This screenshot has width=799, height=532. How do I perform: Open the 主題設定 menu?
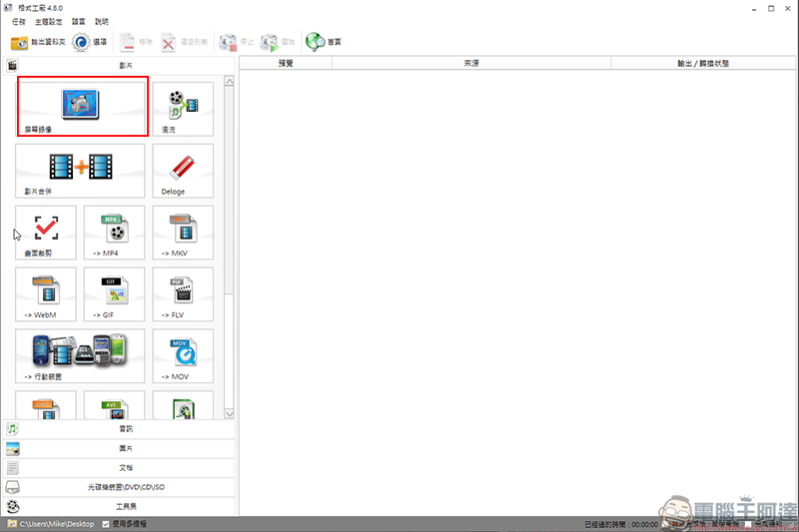(48, 21)
